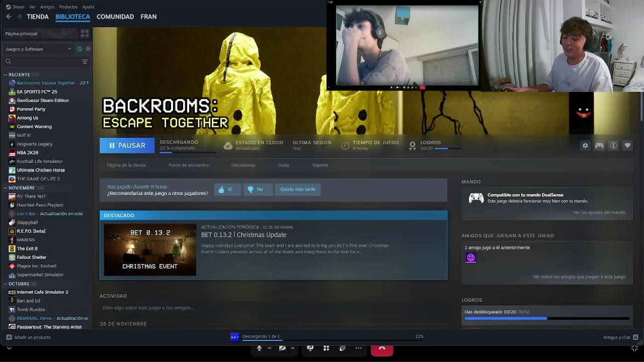Click the main page vertical scrollbar
The image size is (644, 362).
tap(641, 107)
